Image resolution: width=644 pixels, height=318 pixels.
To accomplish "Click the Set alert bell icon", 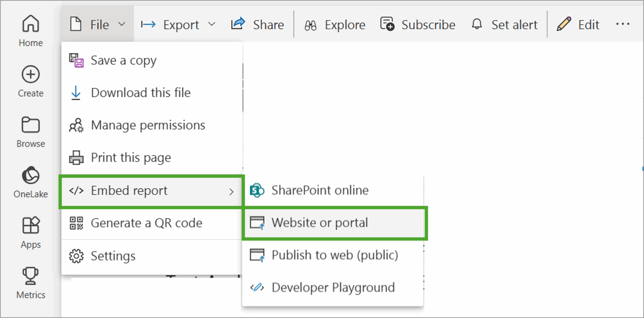I will 477,24.
